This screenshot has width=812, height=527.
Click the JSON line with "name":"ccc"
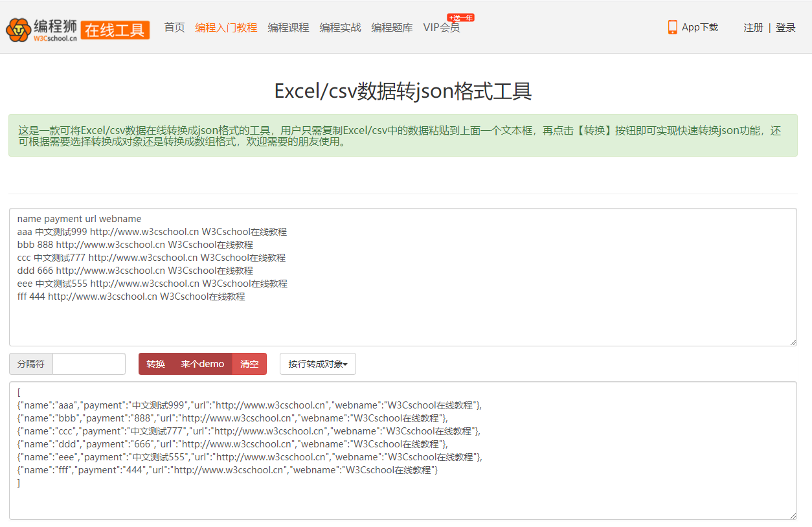coord(249,431)
